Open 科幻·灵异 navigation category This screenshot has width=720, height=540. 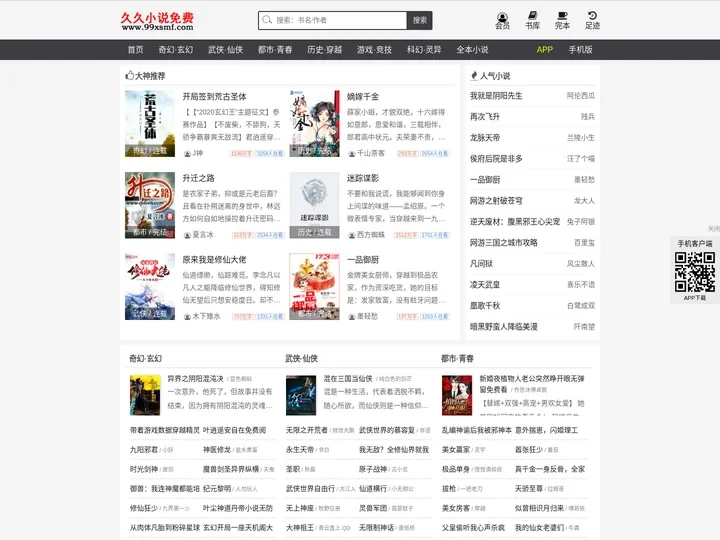(x=424, y=50)
